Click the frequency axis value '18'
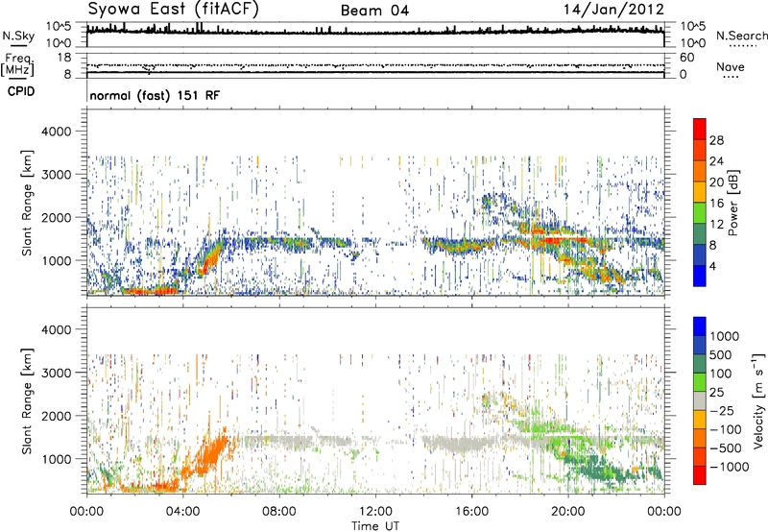The height and width of the screenshot is (532, 768). click(x=64, y=58)
